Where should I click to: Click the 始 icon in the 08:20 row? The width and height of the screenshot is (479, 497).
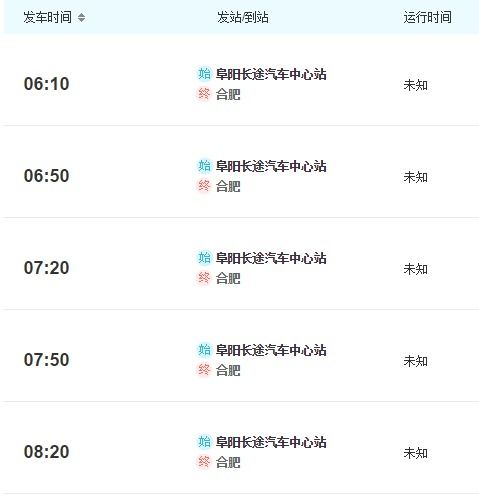click(x=204, y=442)
